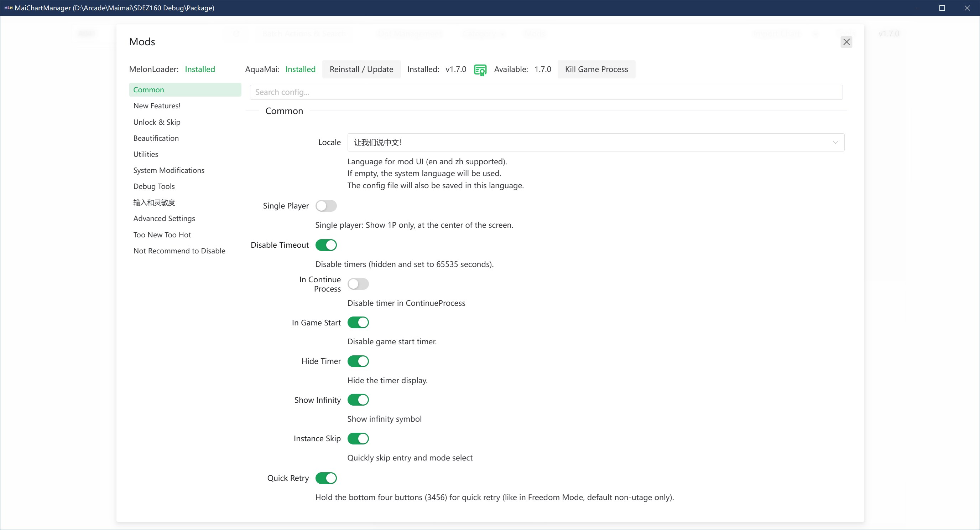Switch off the Hide Timer toggle
This screenshot has width=980, height=530.
pyautogui.click(x=358, y=361)
